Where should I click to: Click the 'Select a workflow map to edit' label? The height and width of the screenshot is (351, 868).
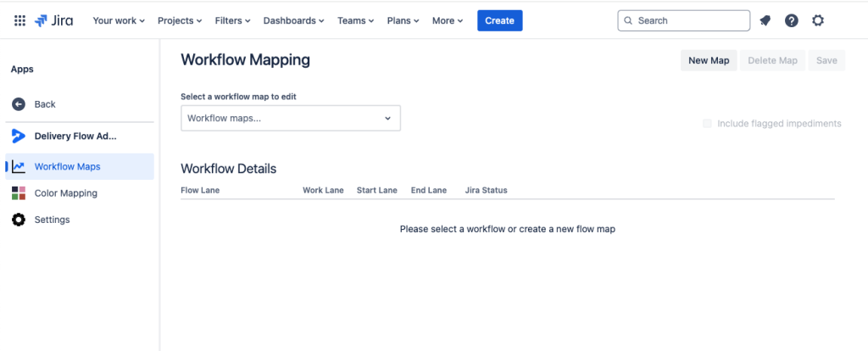(238, 97)
